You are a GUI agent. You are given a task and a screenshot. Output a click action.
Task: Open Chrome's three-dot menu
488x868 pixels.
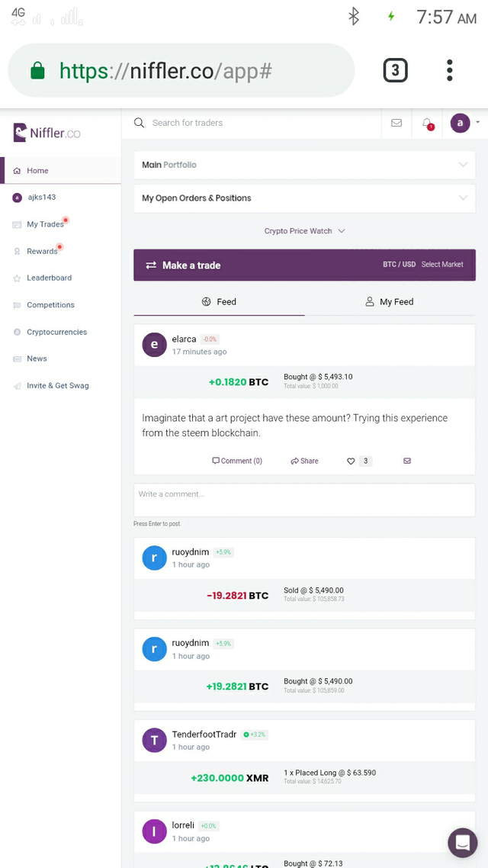click(449, 70)
